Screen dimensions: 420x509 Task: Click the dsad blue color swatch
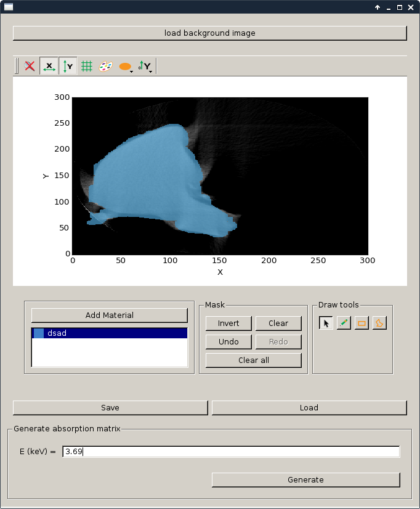click(x=39, y=333)
